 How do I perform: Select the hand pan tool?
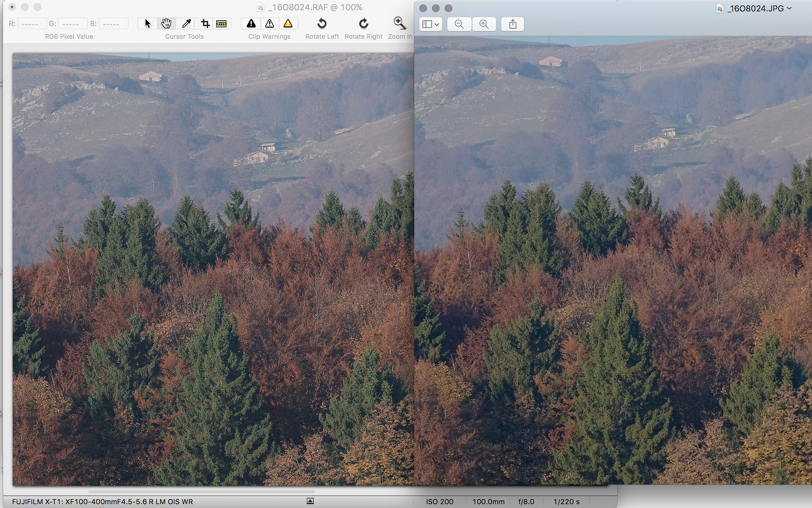pyautogui.click(x=166, y=23)
